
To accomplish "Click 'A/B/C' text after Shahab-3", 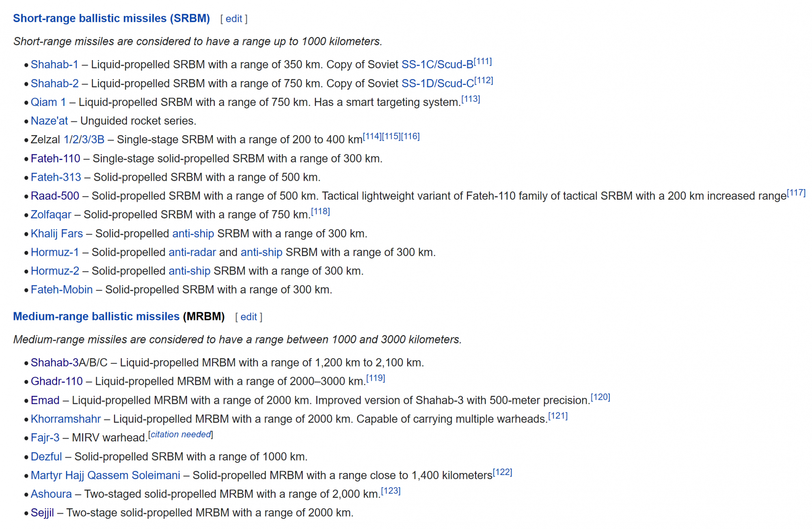I will click(93, 363).
